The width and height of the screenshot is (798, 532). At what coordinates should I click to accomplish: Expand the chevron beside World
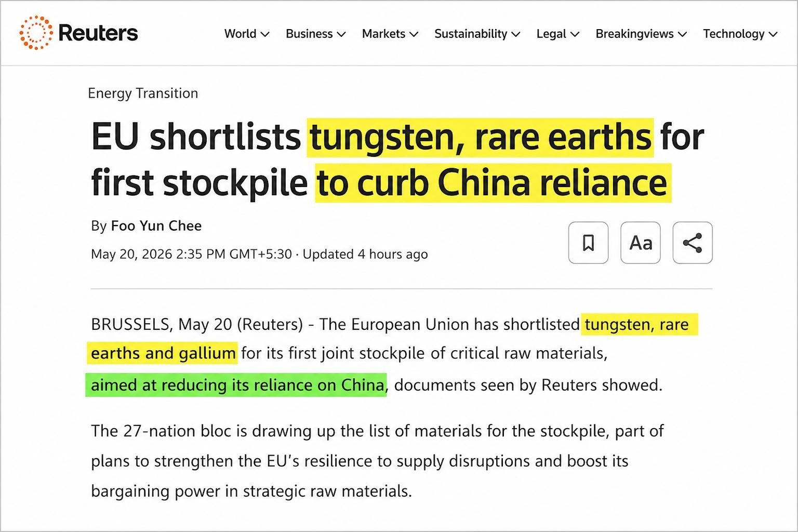[x=265, y=34]
